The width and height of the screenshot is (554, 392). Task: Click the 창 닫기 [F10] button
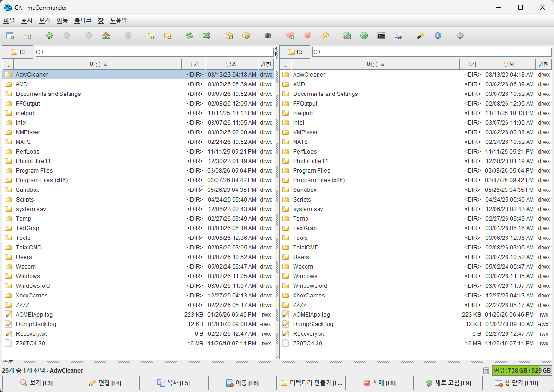(x=517, y=383)
